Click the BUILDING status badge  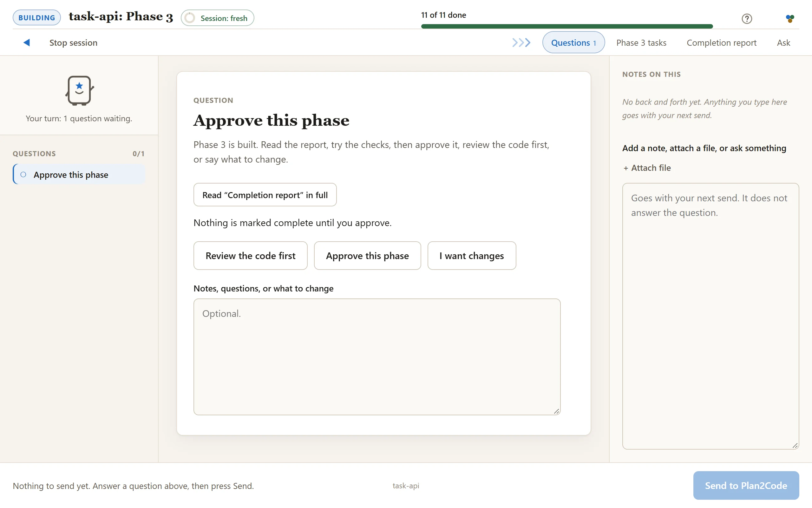pos(37,18)
